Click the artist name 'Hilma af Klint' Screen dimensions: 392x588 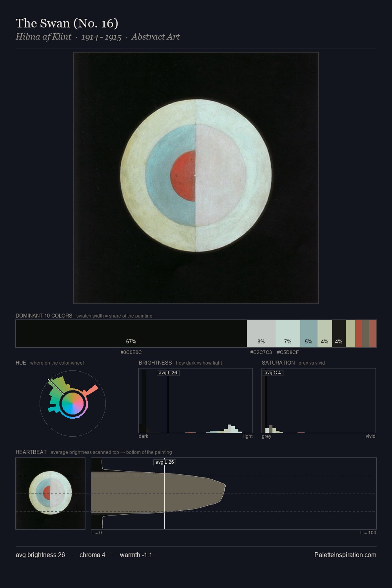44,37
